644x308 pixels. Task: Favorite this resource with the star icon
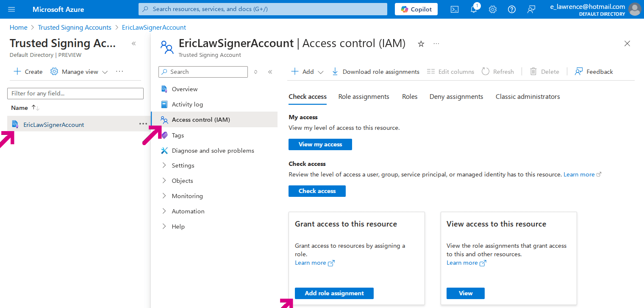point(421,44)
